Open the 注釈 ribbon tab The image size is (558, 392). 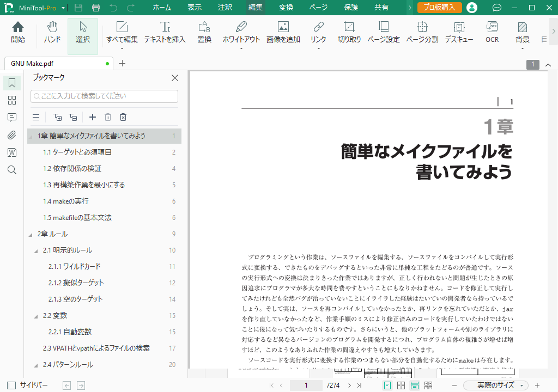(x=225, y=8)
